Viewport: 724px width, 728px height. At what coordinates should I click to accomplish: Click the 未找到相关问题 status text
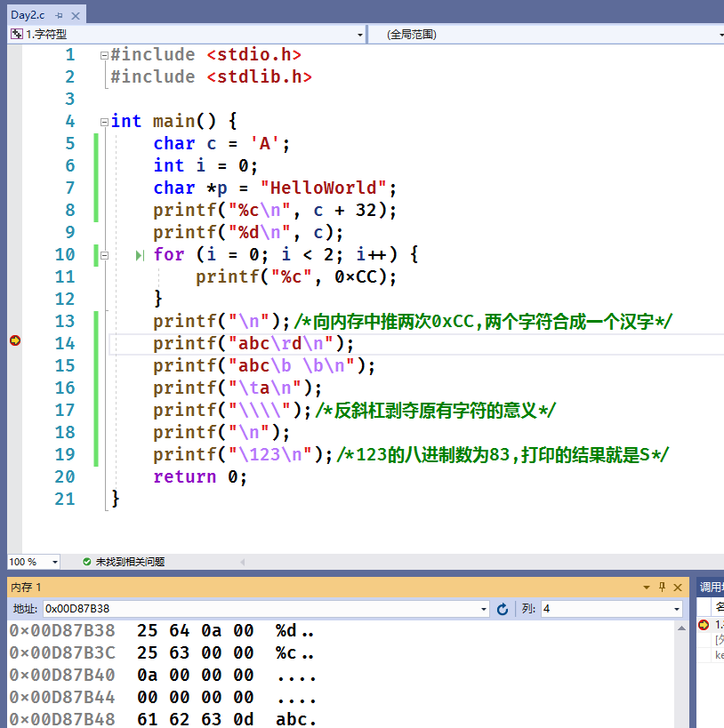pos(130,562)
